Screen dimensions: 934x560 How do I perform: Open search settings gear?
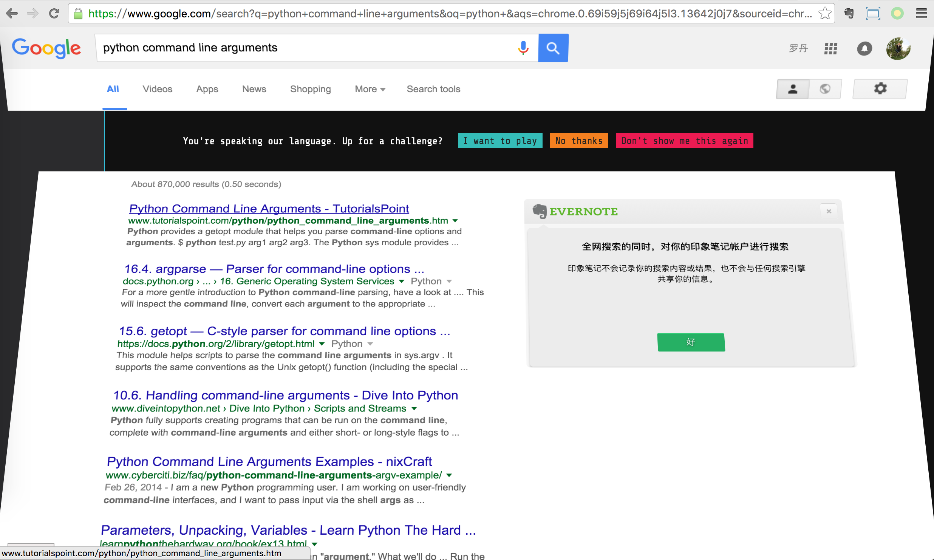pyautogui.click(x=880, y=89)
